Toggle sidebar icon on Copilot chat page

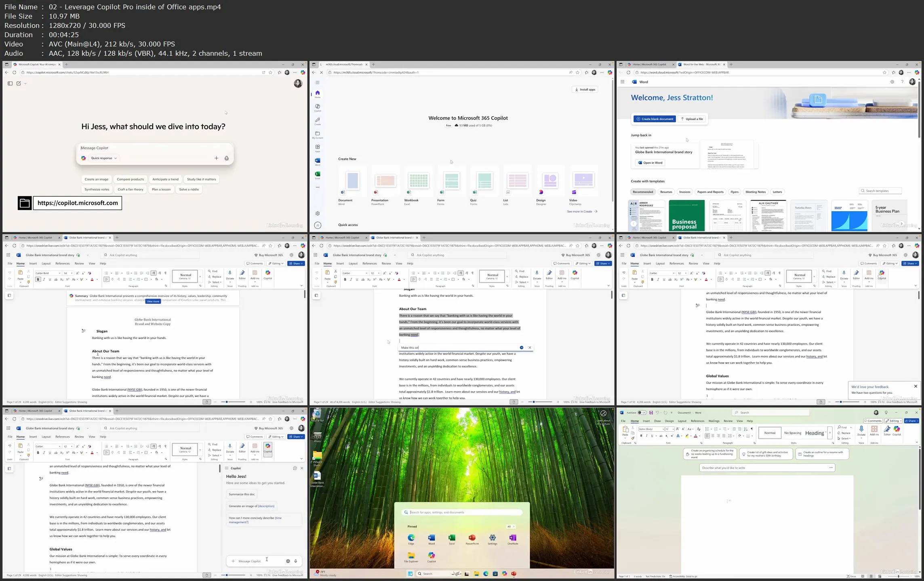[10, 84]
